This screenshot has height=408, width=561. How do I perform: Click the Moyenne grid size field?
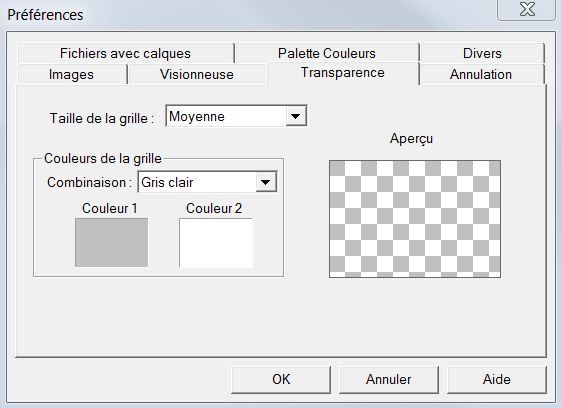pos(236,116)
